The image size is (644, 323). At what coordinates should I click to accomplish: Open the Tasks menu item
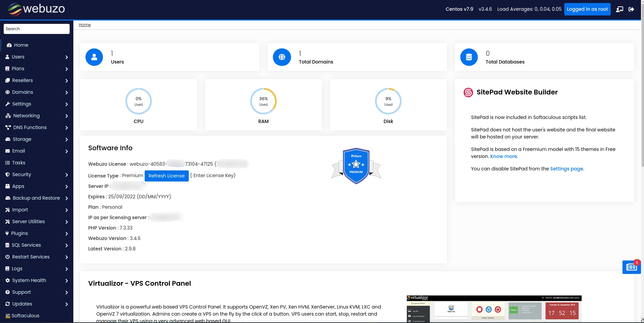coord(19,163)
